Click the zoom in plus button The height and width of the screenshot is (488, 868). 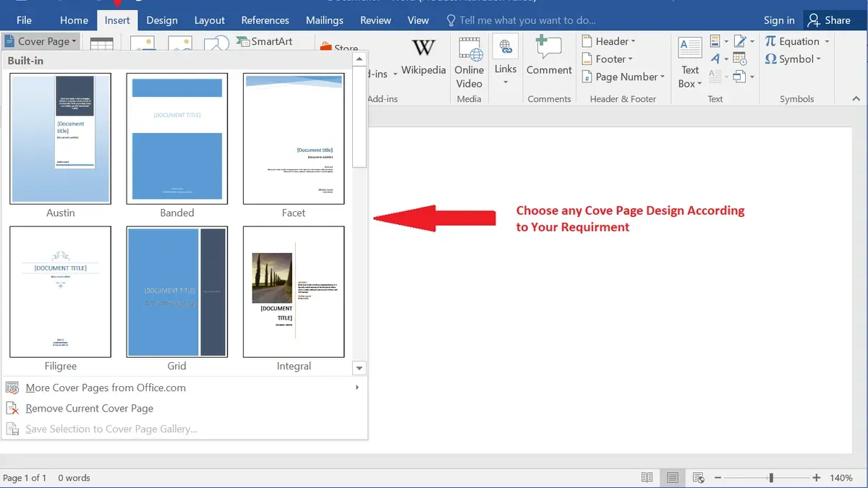point(817,478)
